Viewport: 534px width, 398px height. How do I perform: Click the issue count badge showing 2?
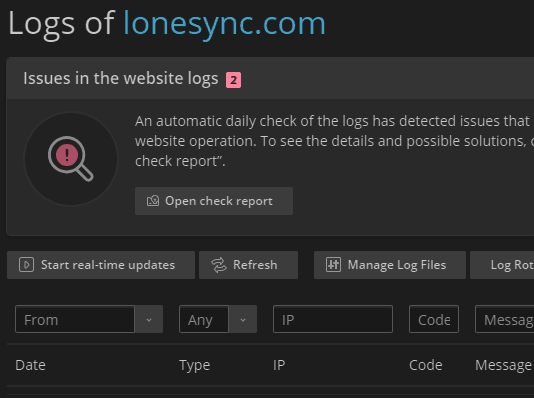click(233, 80)
